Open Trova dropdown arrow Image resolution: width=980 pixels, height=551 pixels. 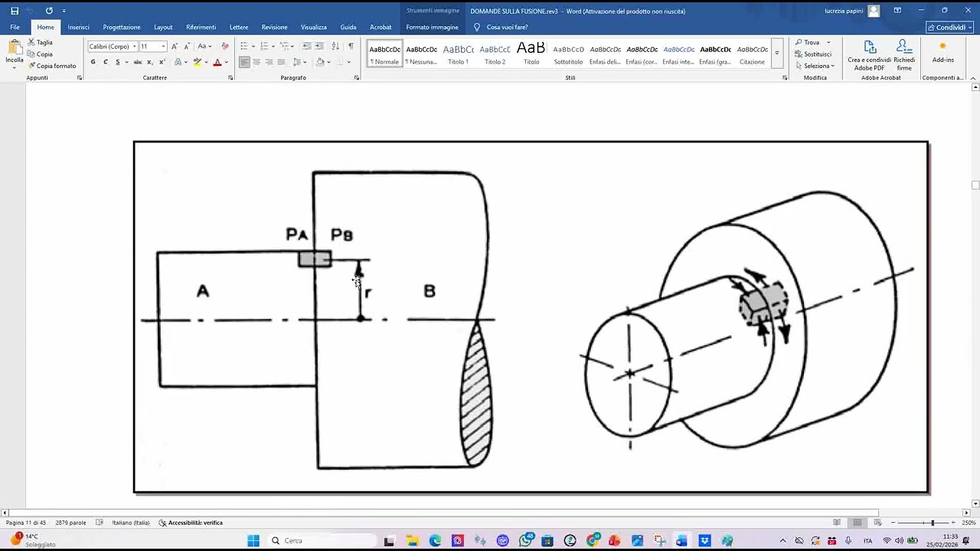(828, 43)
